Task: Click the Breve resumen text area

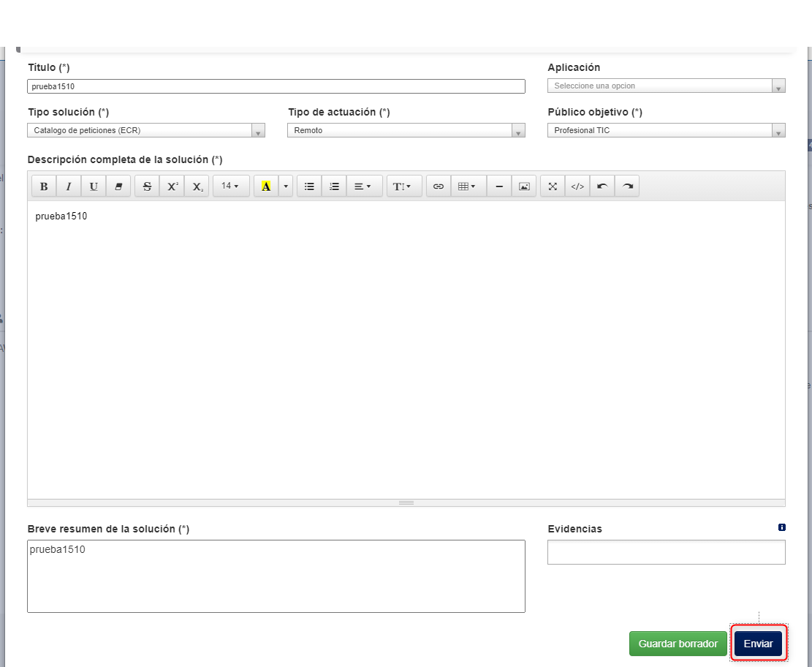Action: pos(276,576)
